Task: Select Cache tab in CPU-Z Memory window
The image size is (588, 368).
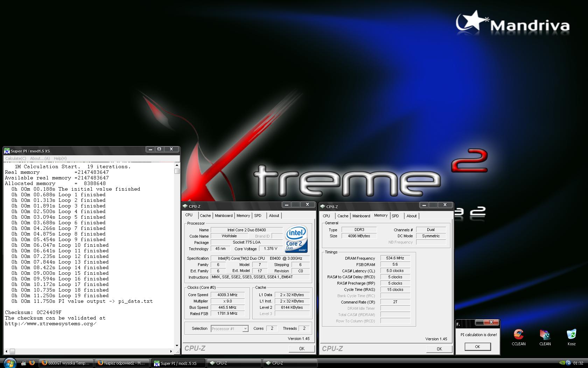Action: click(x=343, y=216)
